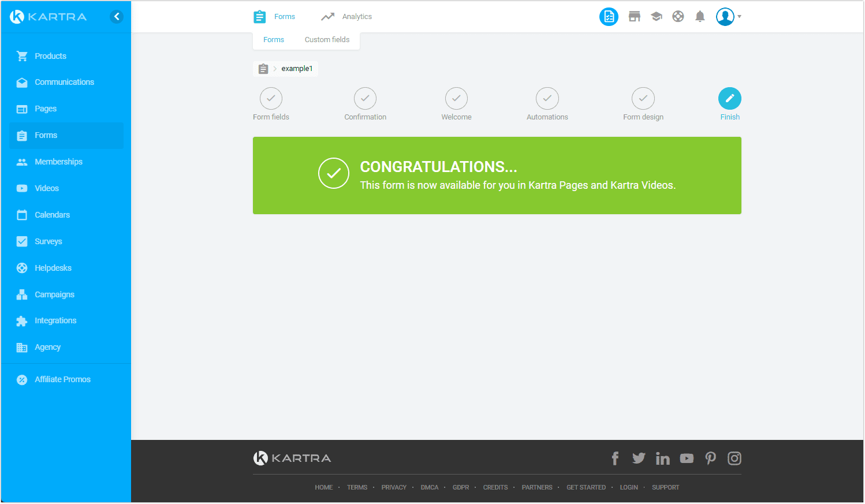Open the YouTube footer icon
865x504 pixels.
coord(687,458)
